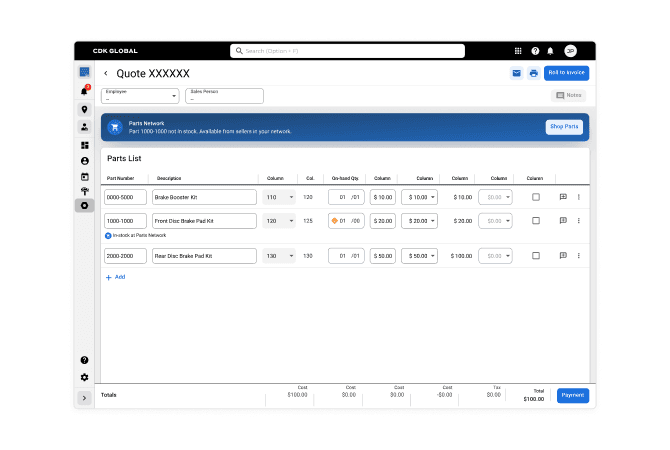This screenshot has height=450, width=670.
Task: Open notifications bell in top black bar
Action: [550, 51]
